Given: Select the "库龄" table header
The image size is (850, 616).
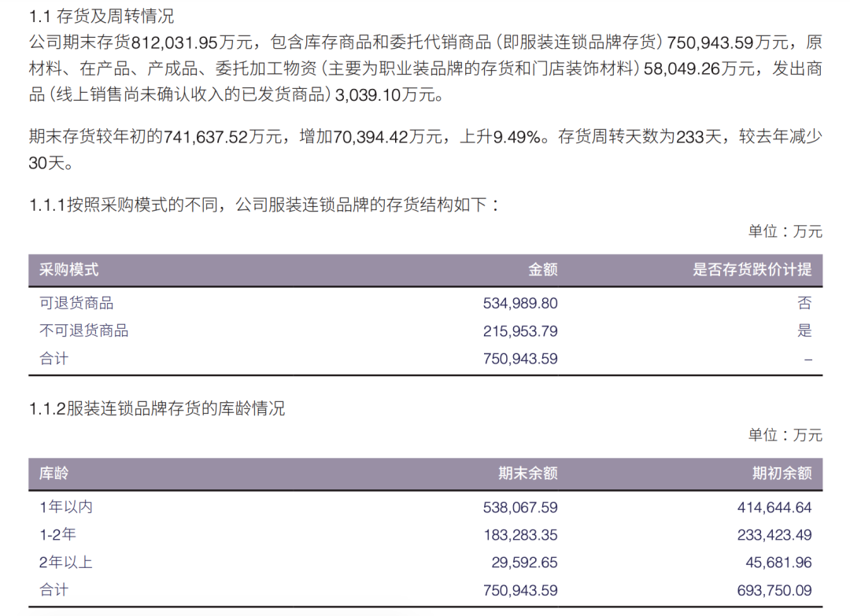Looking at the screenshot, I should pos(54,474).
